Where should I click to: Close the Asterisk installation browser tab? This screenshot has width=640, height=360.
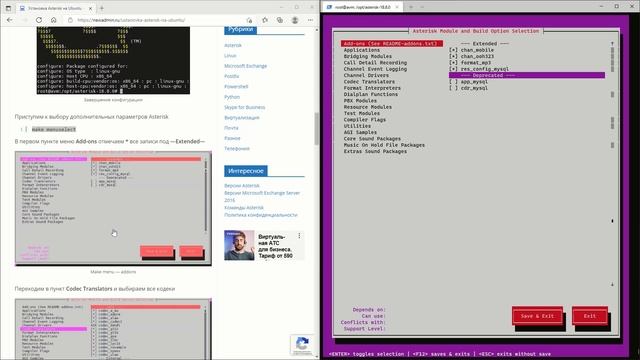click(91, 8)
